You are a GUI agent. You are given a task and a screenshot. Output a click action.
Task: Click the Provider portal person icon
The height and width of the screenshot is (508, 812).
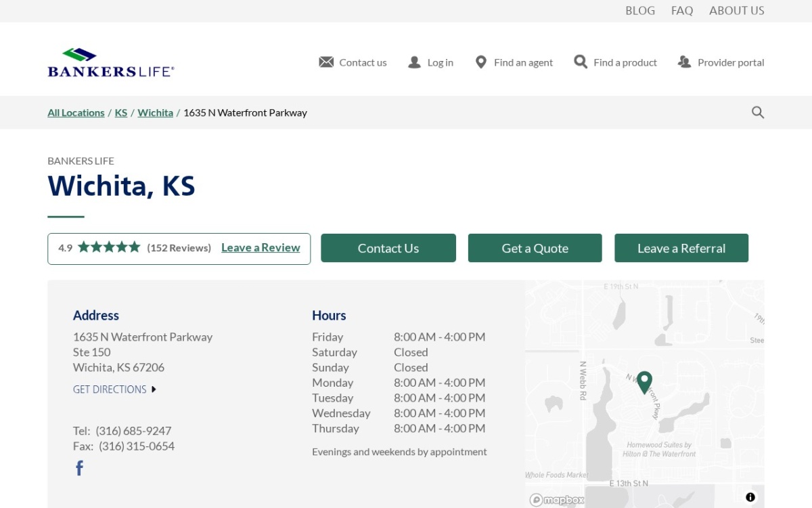click(x=684, y=62)
